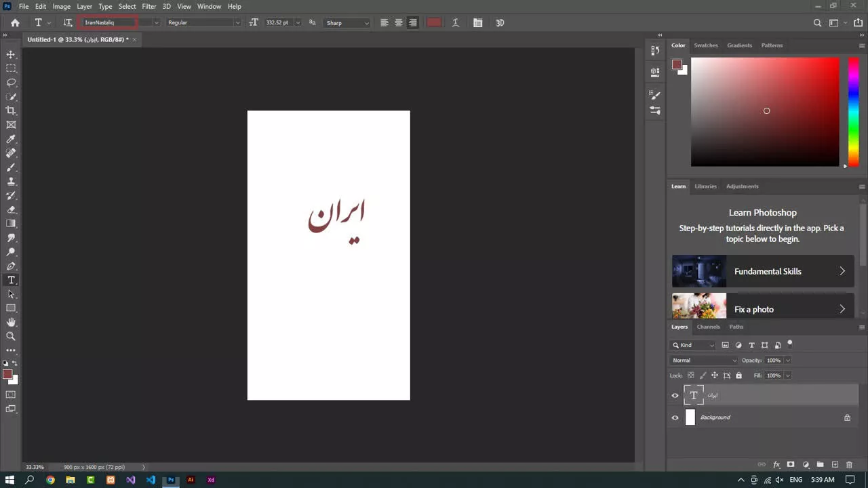Viewport: 868px width, 488px height.
Task: Switch to the Swatches tab
Action: 705,45
